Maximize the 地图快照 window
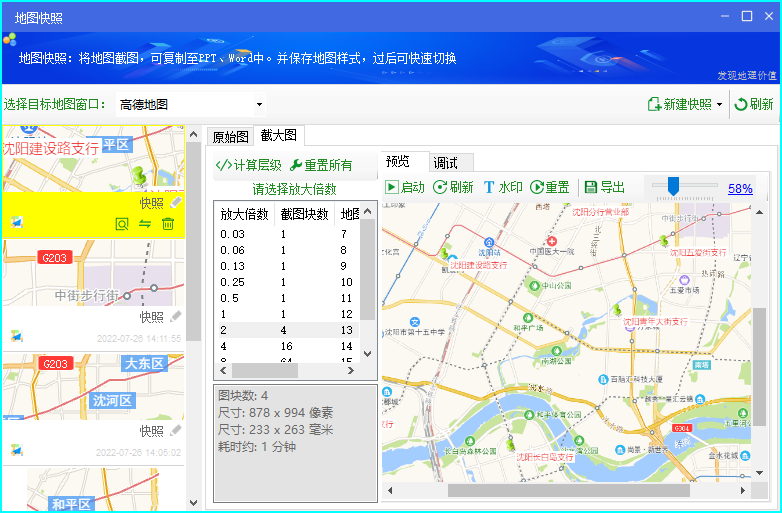Image resolution: width=782 pixels, height=513 pixels. [747, 16]
